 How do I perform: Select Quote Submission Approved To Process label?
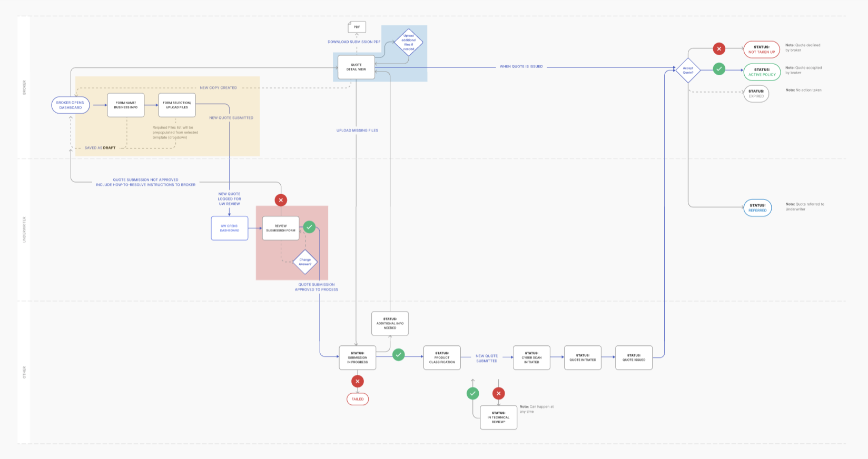317,287
